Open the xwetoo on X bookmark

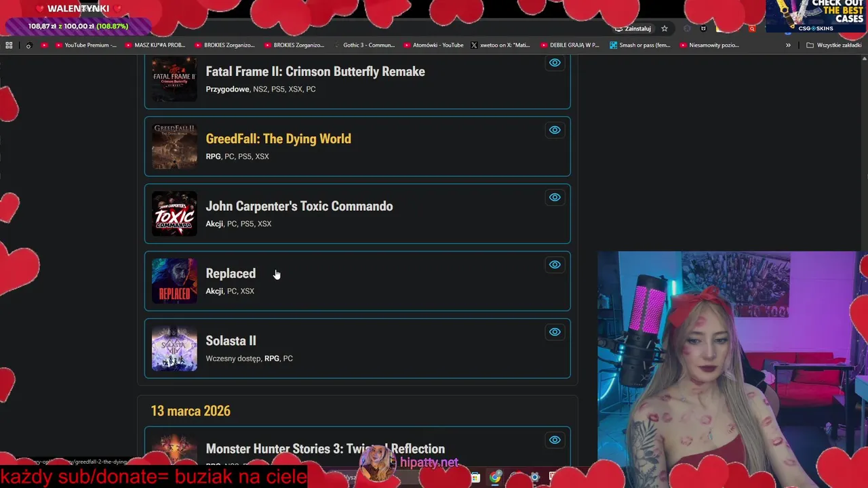pyautogui.click(x=500, y=45)
